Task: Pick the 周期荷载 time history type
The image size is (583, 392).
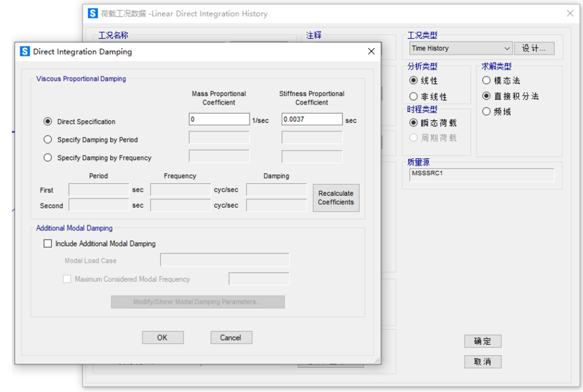Action: pos(413,138)
